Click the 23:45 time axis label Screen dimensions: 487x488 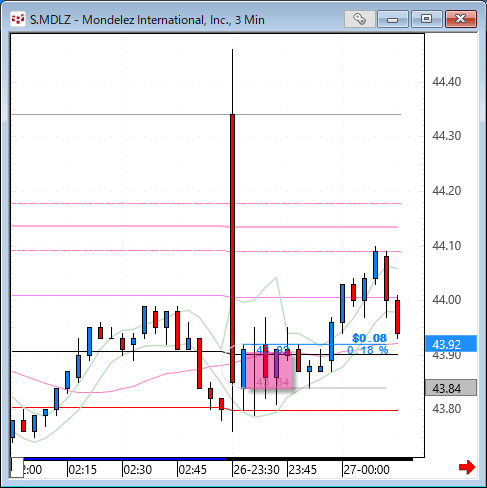(303, 470)
